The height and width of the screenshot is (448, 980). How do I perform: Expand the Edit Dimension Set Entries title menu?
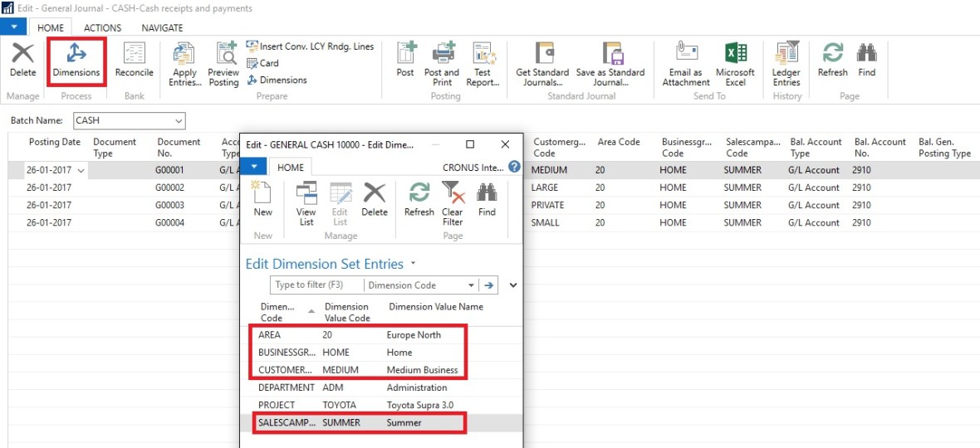[x=413, y=265]
